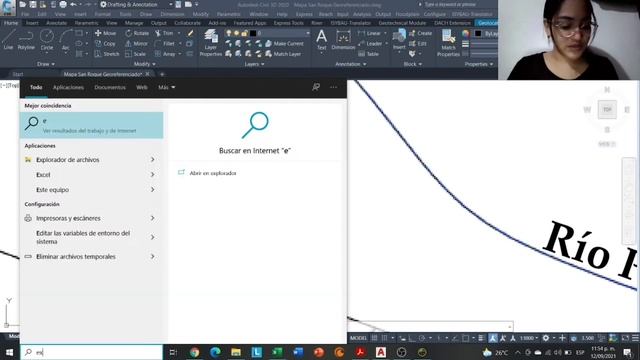Screen dimensions: 640x360
Task: Click the Copy tool
Action: [105, 43]
